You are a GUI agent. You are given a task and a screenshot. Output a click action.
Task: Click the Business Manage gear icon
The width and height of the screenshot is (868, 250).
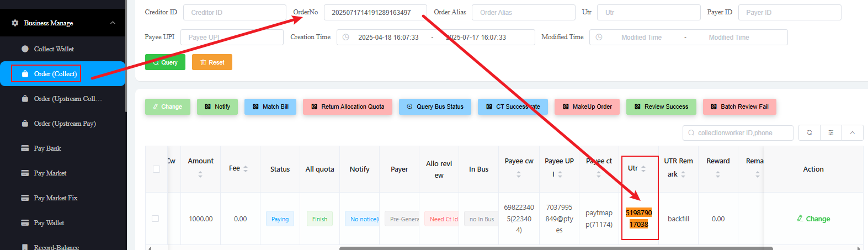pyautogui.click(x=15, y=23)
